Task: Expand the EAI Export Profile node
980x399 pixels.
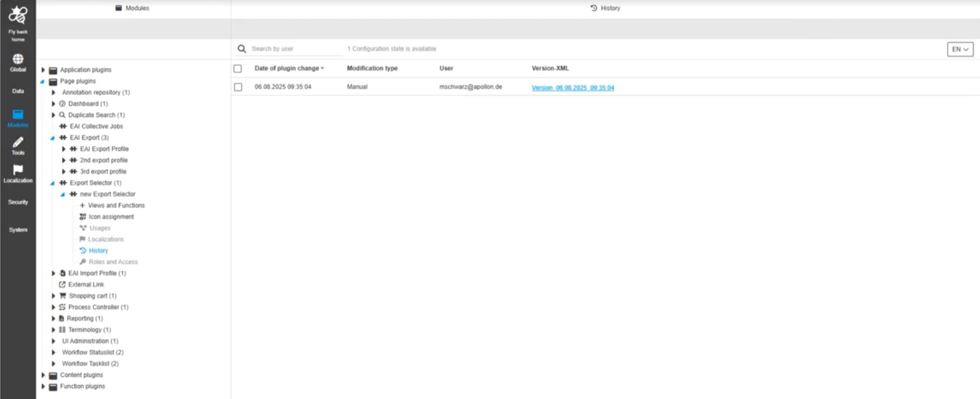Action: (64, 149)
